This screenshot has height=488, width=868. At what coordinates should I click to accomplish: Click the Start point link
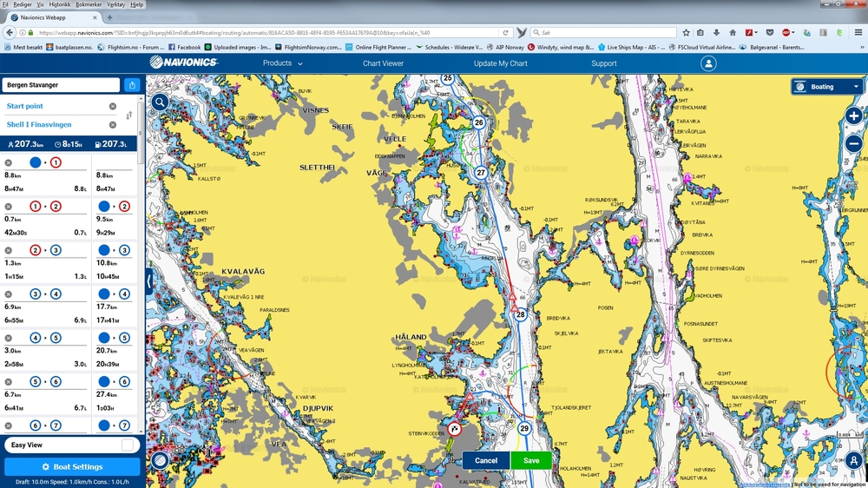click(25, 106)
